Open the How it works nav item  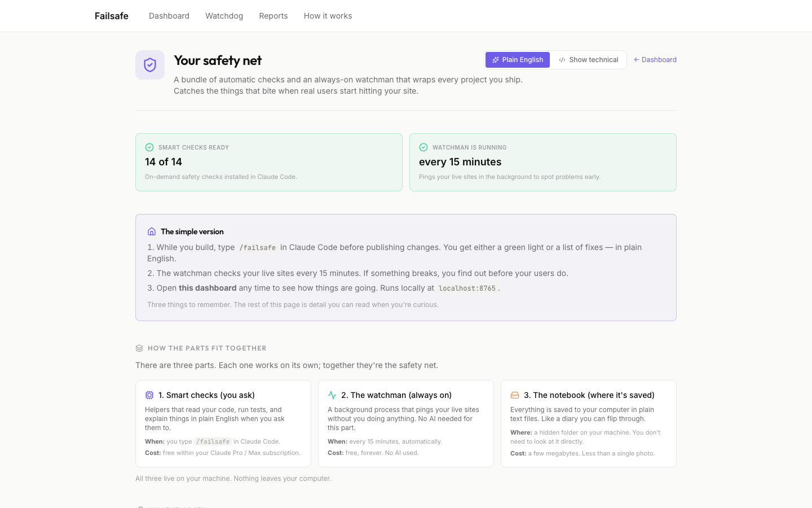tap(328, 16)
